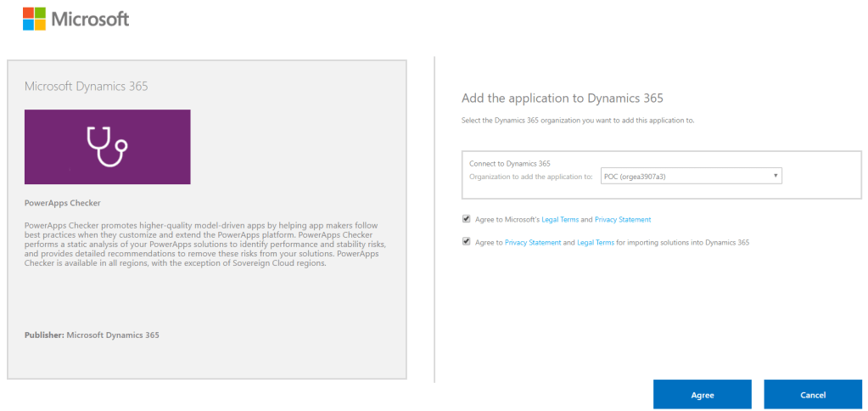The image size is (868, 411).
Task: Click the Add the application to Dynamics 365 heading
Action: click(x=562, y=98)
